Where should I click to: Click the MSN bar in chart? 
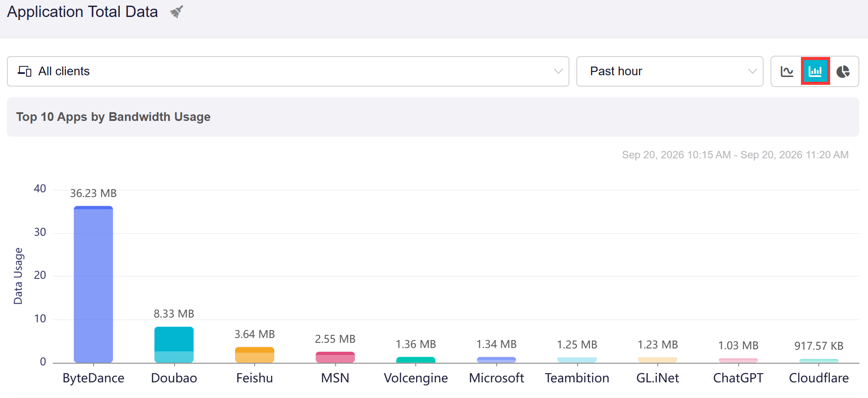tap(335, 357)
